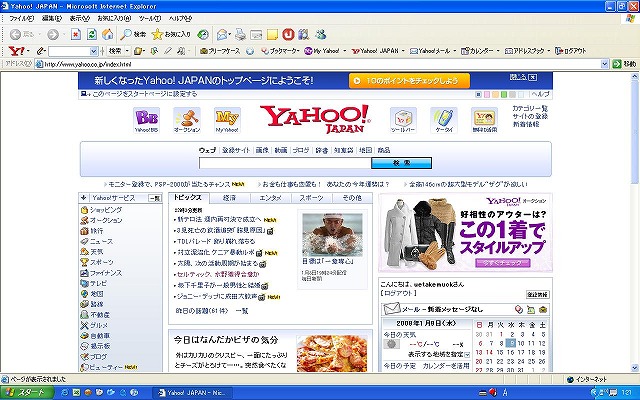Switch to the エンタメ news tab
Viewport: 640px width, 400px height.
(x=271, y=198)
